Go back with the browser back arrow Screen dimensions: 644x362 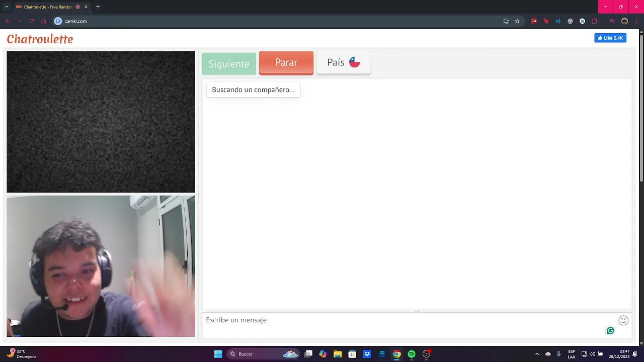click(x=7, y=21)
